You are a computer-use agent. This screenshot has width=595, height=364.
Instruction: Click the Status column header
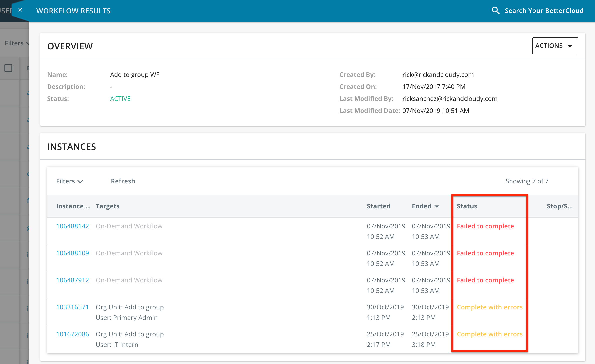tap(467, 206)
